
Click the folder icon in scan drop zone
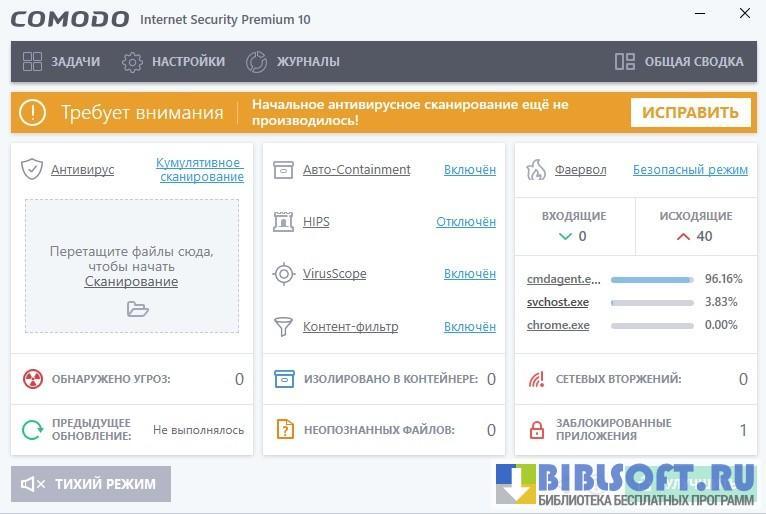(137, 309)
